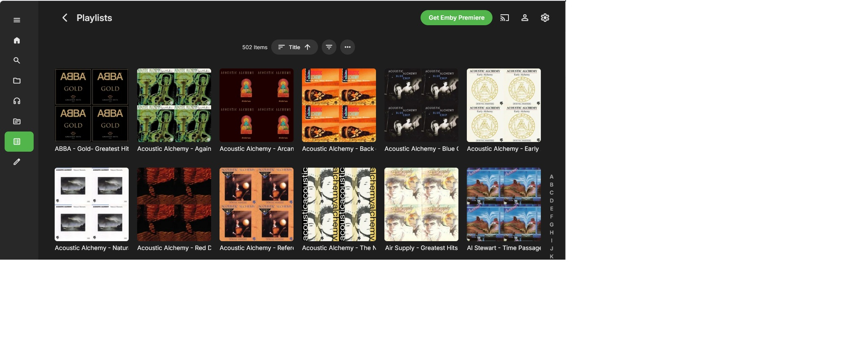Jump to letter H in alphabet picker
The width and height of the screenshot is (868, 363).
point(551,233)
